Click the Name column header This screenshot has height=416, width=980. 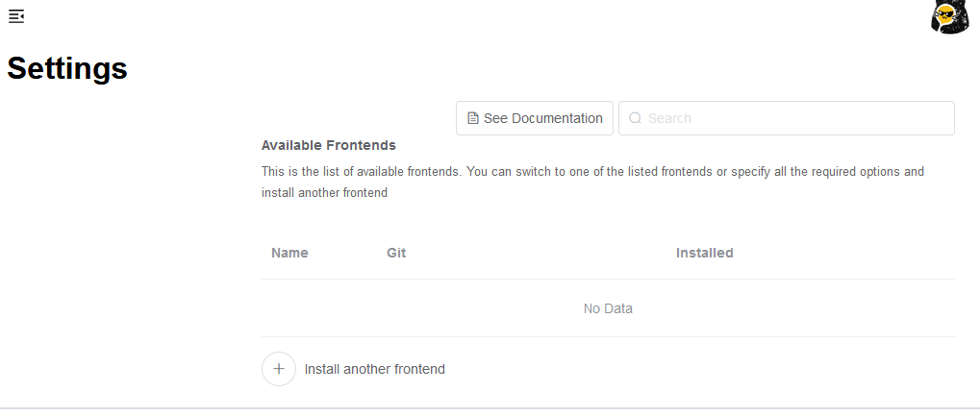click(x=289, y=253)
